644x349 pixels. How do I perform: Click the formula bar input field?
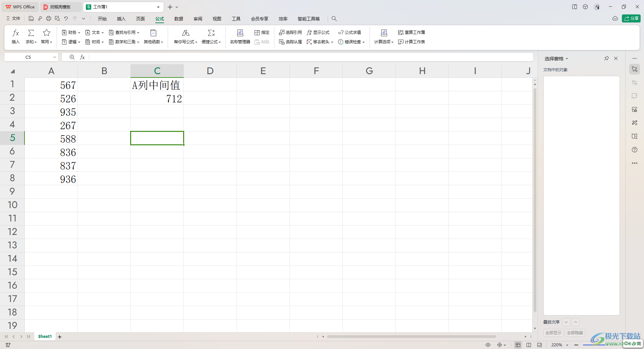pos(311,57)
